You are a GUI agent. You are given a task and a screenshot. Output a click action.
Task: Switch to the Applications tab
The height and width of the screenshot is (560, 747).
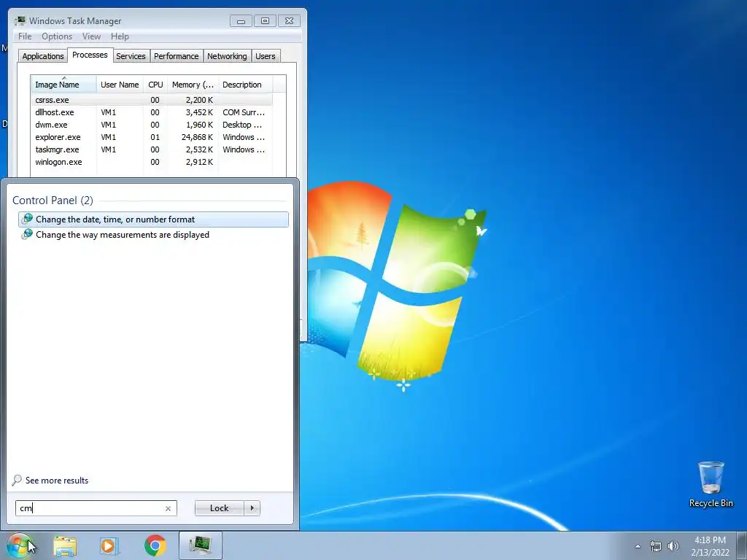(x=43, y=56)
